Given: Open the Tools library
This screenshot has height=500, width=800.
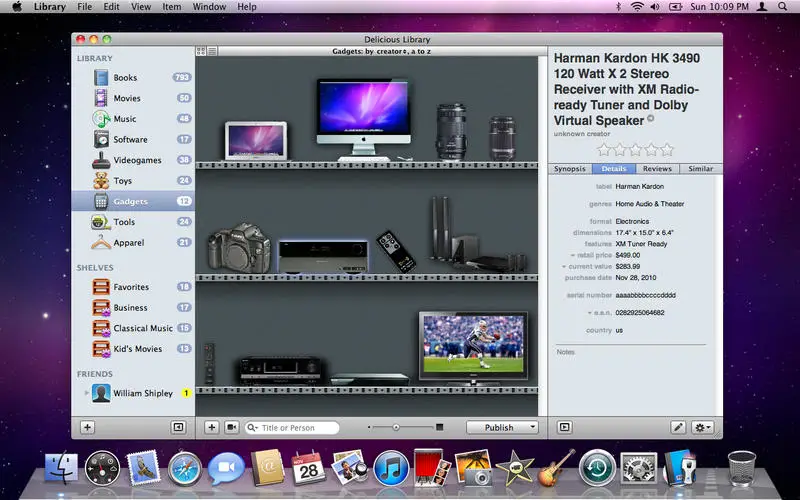Looking at the screenshot, I should tap(133, 222).
